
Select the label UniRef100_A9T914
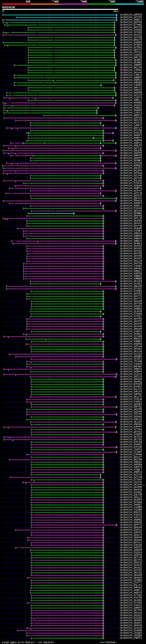[x=131, y=173]
